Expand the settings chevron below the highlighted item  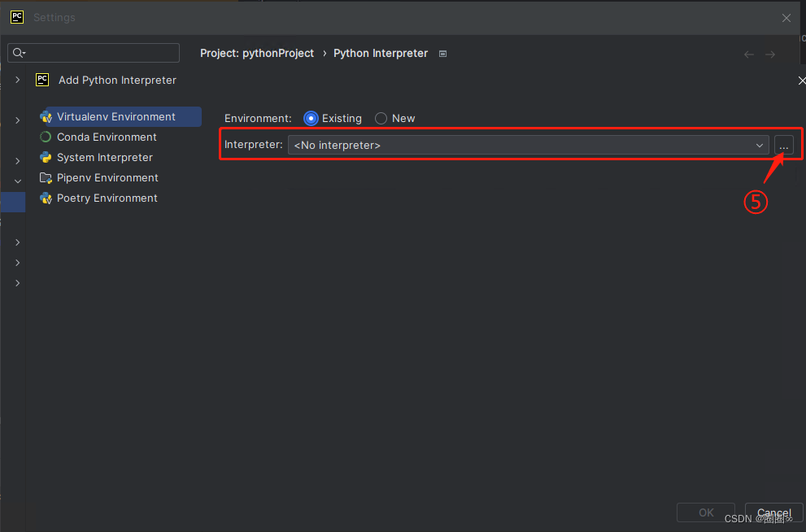[17, 242]
